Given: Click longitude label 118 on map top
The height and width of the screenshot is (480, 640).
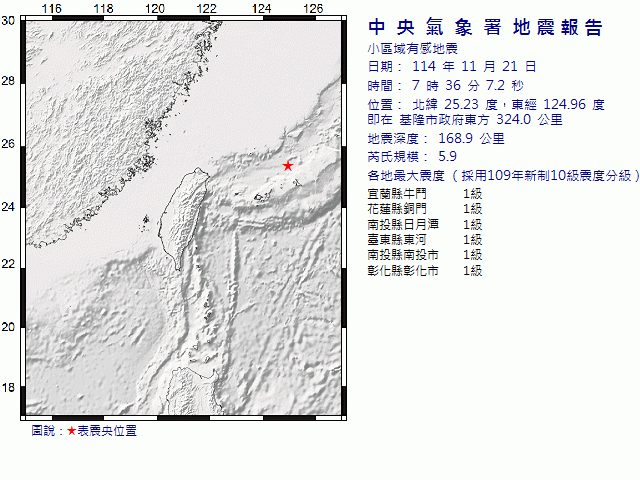Looking at the screenshot, I should click(x=103, y=9).
